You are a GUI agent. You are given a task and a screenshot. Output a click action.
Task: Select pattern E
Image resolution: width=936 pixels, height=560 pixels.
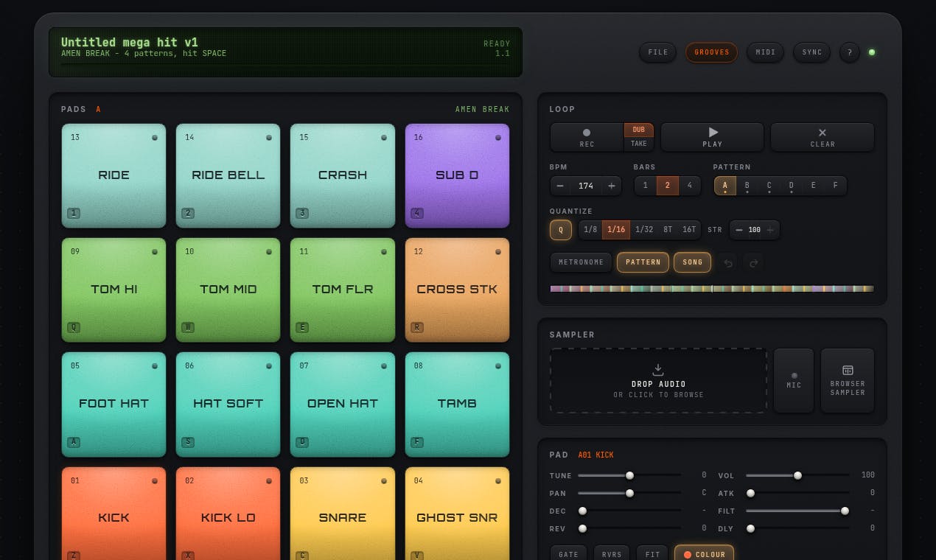click(814, 186)
